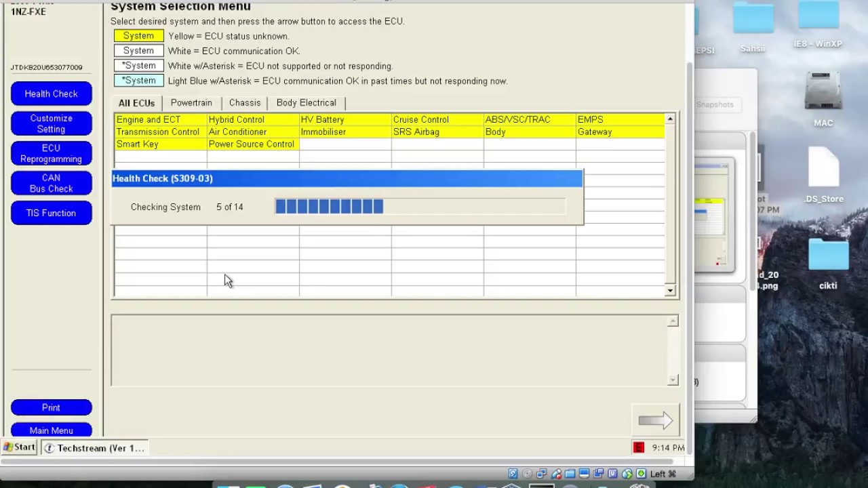Select Techstream taskbar button
Viewport: 868px width, 488px height.
click(94, 448)
